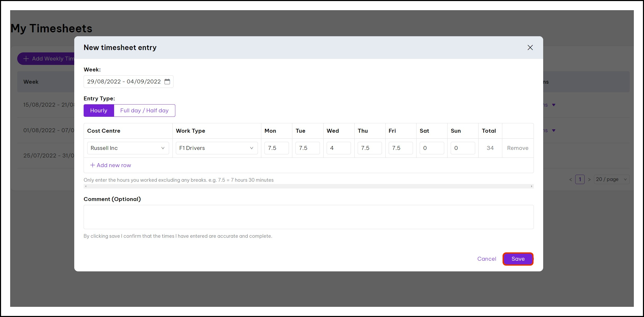Viewport: 644px width, 317px height.
Task: Select Hourly entry type
Action: tap(99, 111)
